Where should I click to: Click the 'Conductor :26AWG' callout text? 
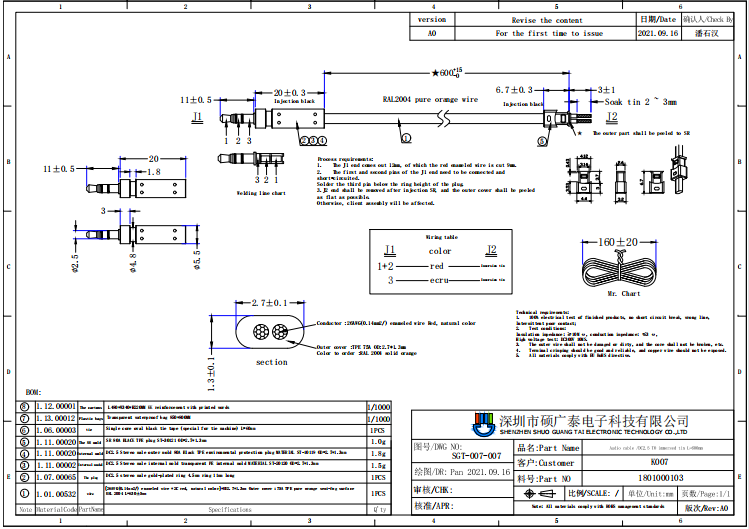pos(396,324)
